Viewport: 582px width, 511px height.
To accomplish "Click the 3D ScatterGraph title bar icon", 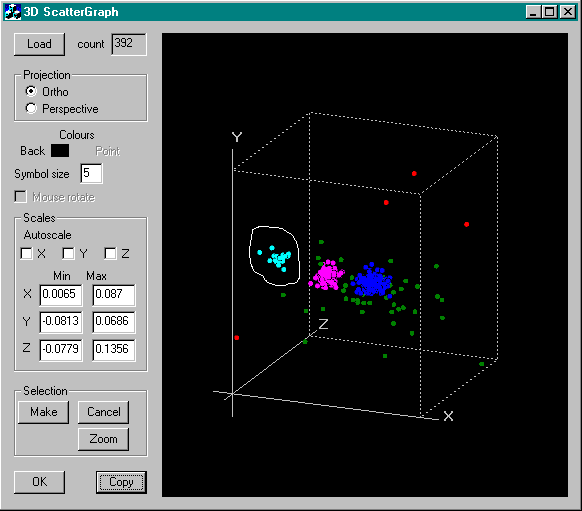I will coord(12,12).
